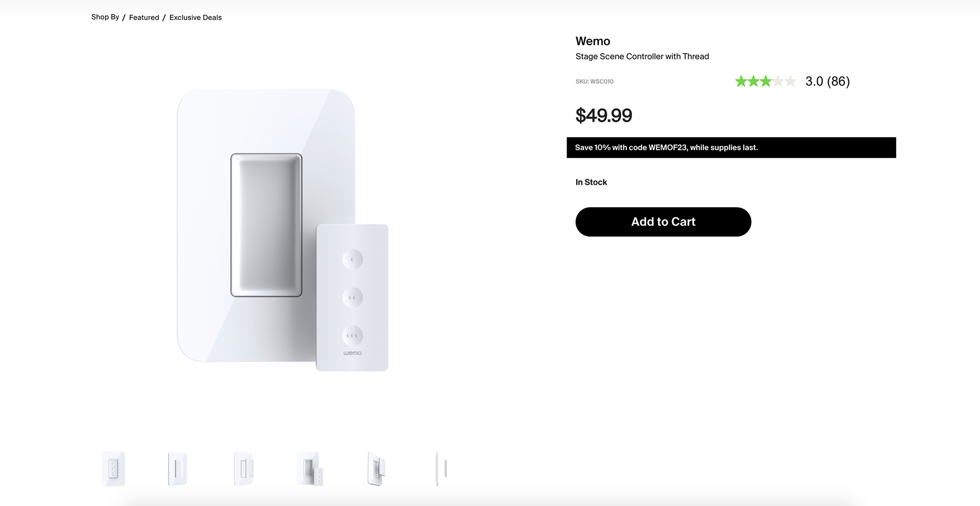Viewport: 980px width, 506px height.
Task: Click the SKU: WSC010 text
Action: (x=594, y=81)
